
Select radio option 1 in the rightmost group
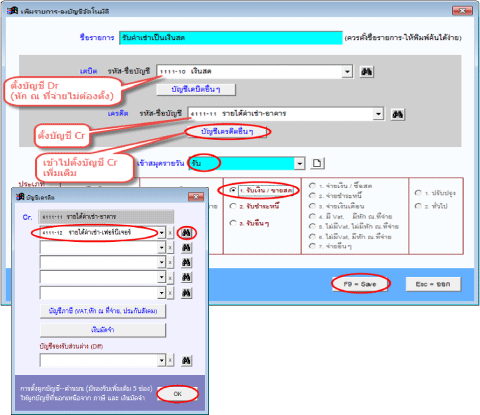click(x=418, y=193)
